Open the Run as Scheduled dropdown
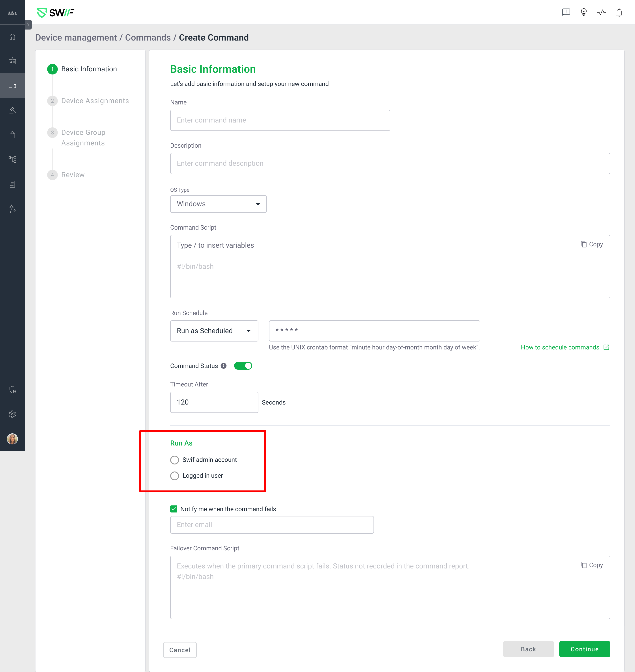The height and width of the screenshot is (672, 635). tap(214, 331)
